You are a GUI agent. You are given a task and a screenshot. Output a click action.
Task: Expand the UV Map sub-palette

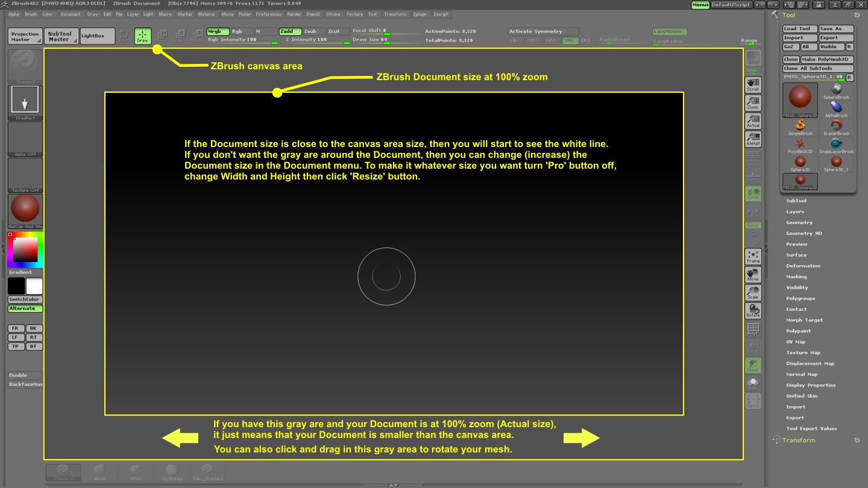(x=796, y=342)
